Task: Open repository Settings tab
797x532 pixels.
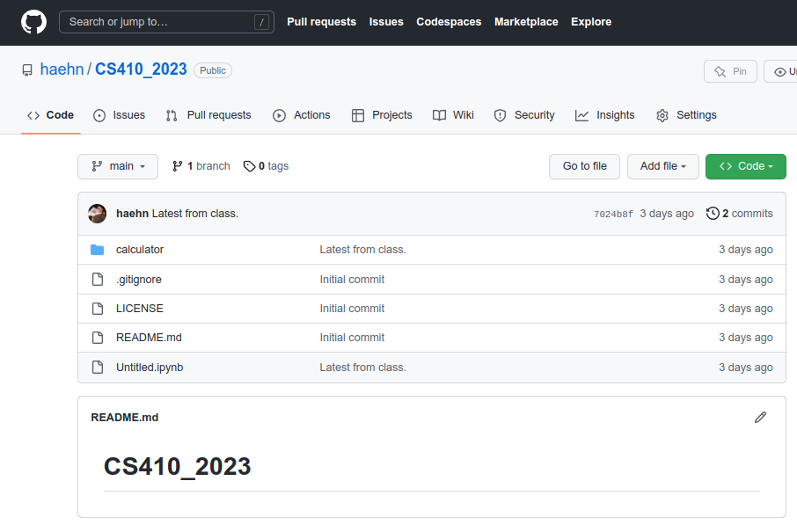Action: (x=686, y=115)
